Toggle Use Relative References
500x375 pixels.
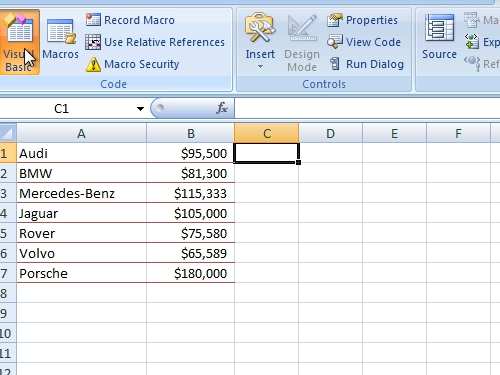(x=155, y=42)
